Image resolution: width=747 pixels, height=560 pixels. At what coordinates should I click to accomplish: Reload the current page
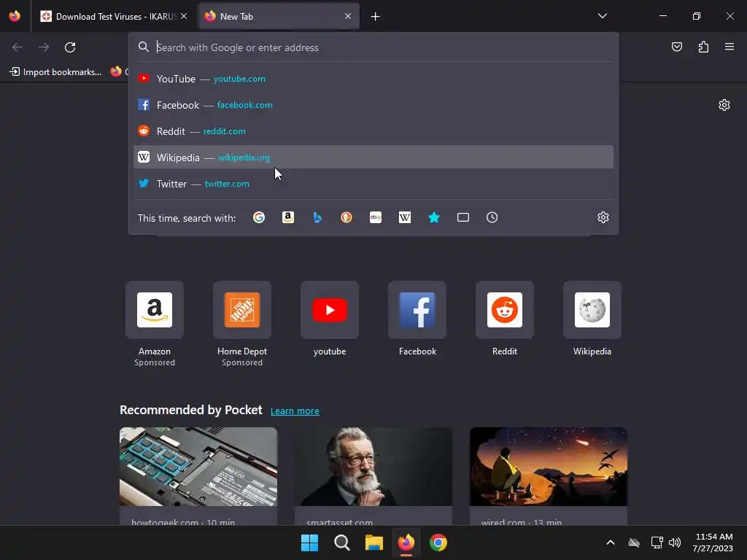pos(70,47)
